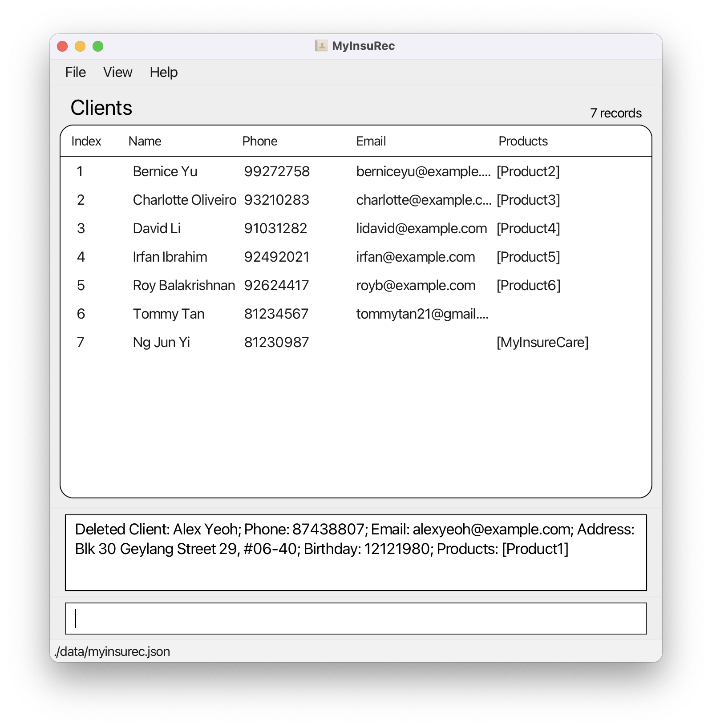Image resolution: width=712 pixels, height=728 pixels.
Task: Click phone number 81234567
Action: 276,314
